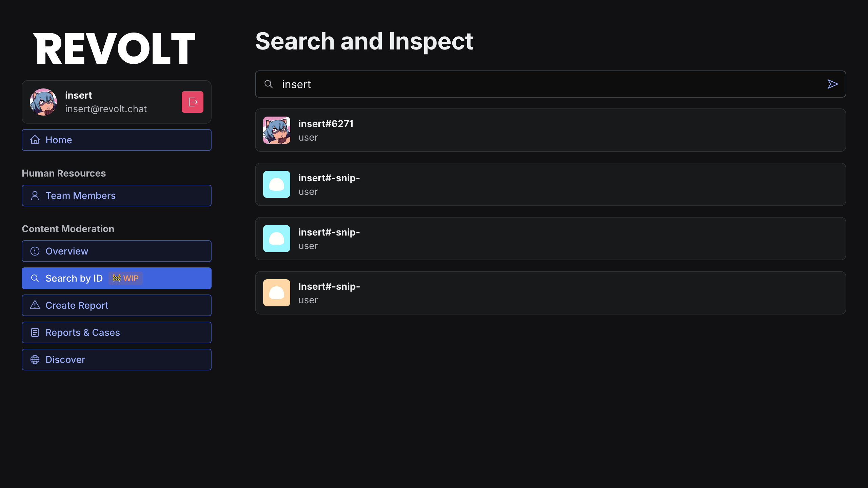Submit the search query with arrow button

(832, 84)
